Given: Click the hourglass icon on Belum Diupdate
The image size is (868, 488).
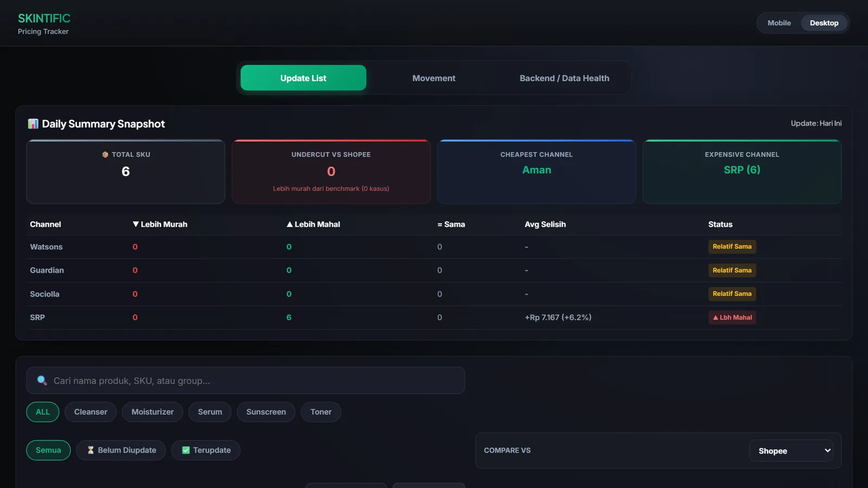Looking at the screenshot, I should tap(91, 450).
